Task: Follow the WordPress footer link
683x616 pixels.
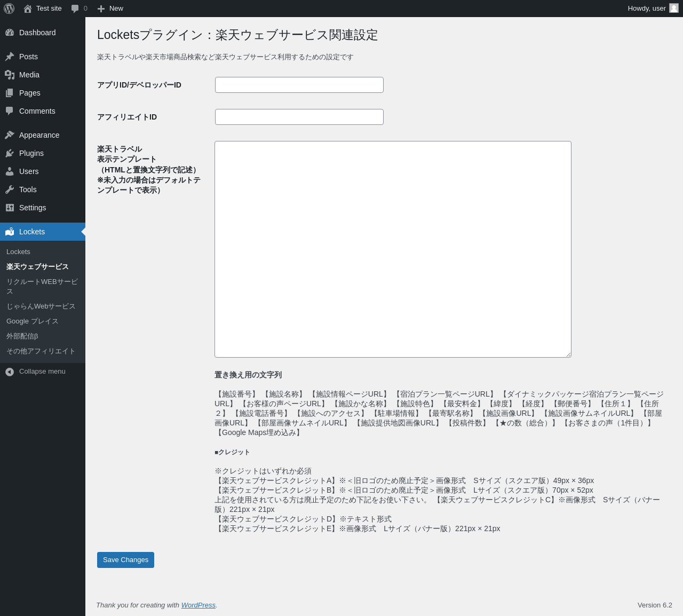Action: tap(198, 605)
